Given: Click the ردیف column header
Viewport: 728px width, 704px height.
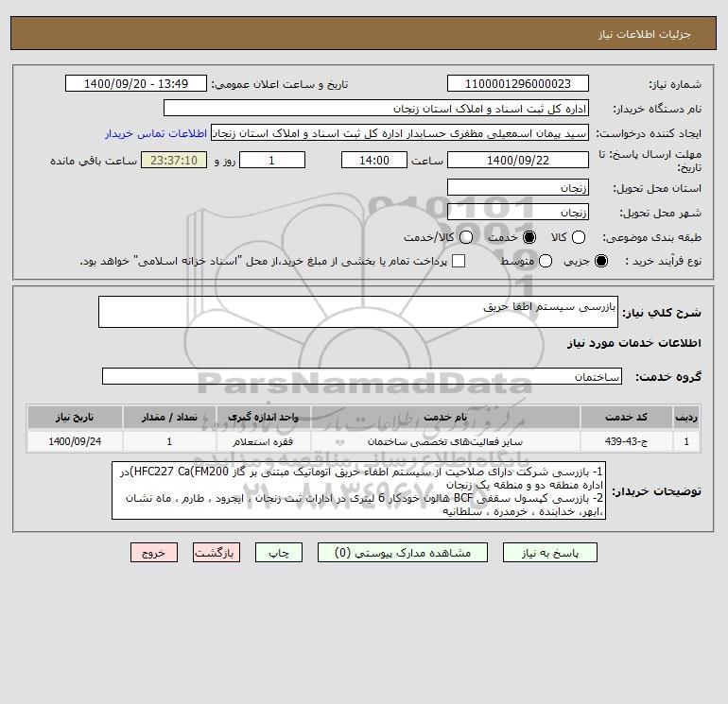Looking at the screenshot, I should (x=686, y=417).
